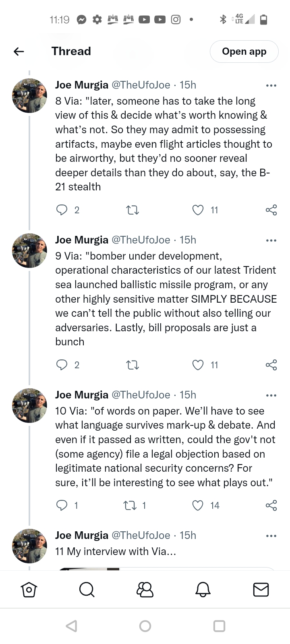Open the @TheUfoJoe handle on the 9 Via tweet
This screenshot has width=290, height=644.
click(x=141, y=240)
